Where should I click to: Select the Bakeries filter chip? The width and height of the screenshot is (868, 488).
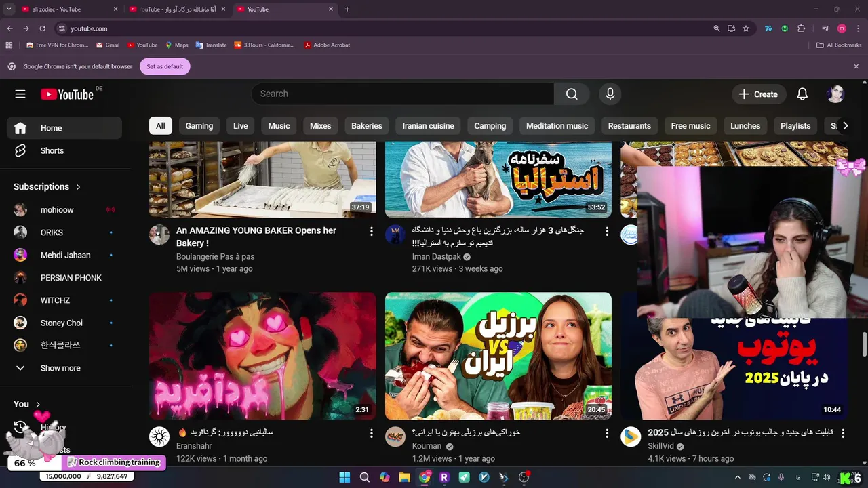click(367, 126)
